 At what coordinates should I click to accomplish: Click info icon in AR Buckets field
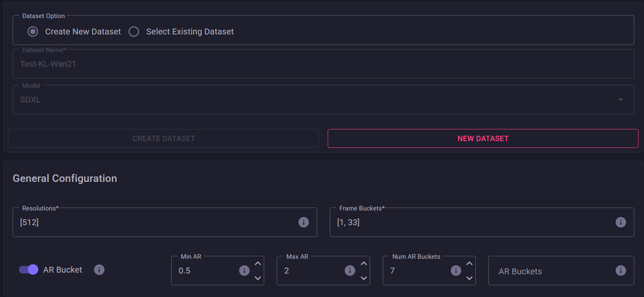pos(620,271)
